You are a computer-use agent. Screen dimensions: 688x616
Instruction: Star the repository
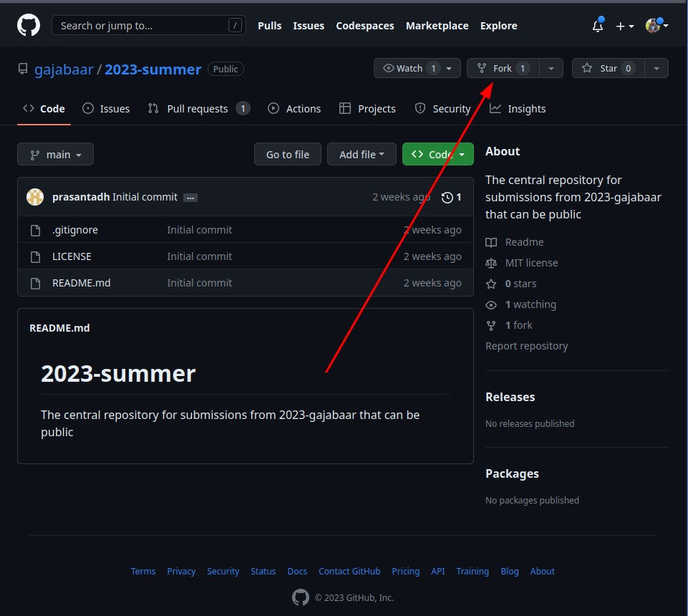pyautogui.click(x=608, y=68)
